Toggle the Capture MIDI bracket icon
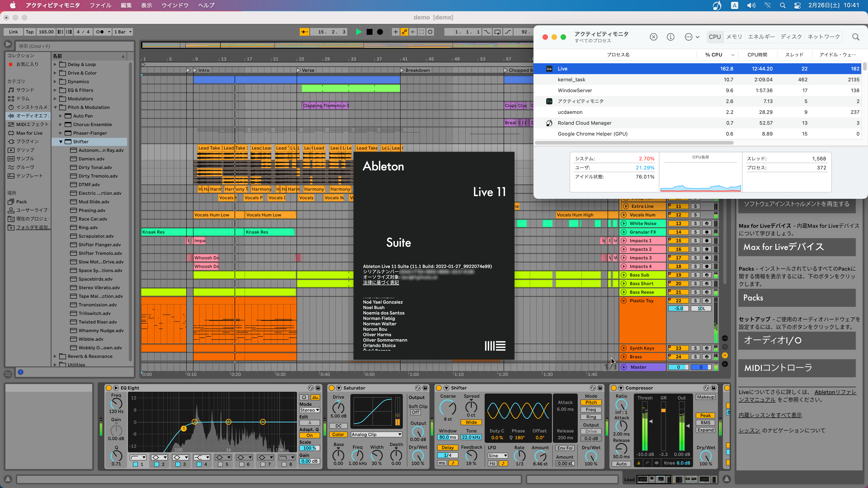Viewport: 868px width, 488px height. click(422, 32)
